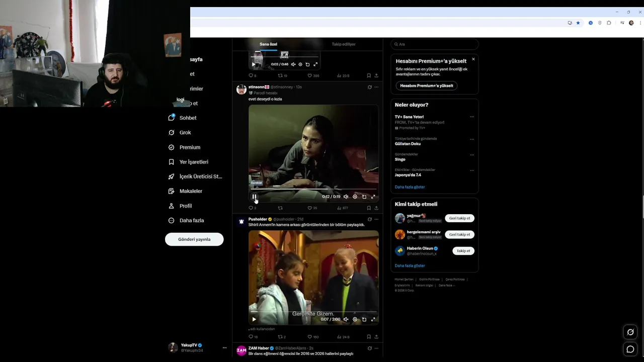This screenshot has width=644, height=362.
Task: Bookmark the stinsonn post
Action: click(x=369, y=208)
